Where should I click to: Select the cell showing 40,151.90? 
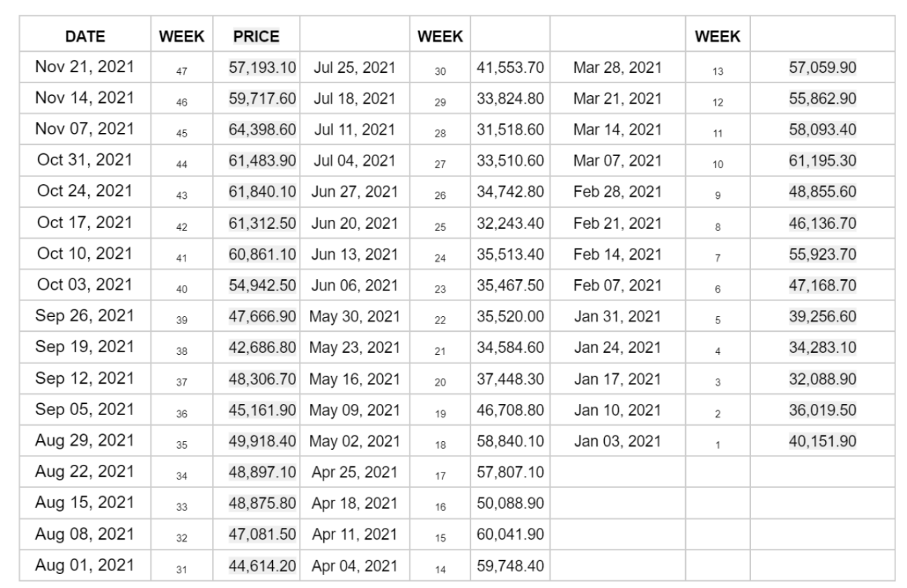[x=822, y=442]
